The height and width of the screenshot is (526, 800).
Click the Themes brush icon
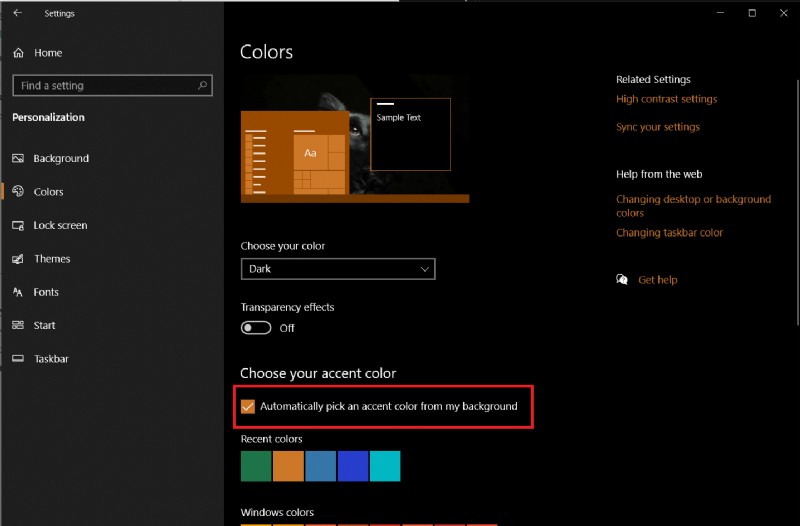pos(18,259)
